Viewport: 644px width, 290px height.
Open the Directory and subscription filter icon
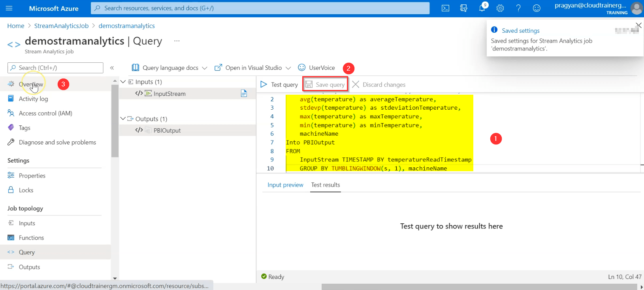pyautogui.click(x=464, y=8)
